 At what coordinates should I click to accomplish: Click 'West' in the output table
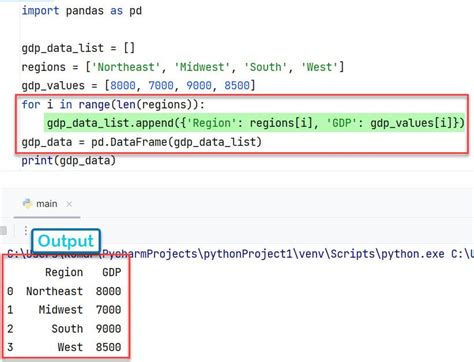point(70,347)
